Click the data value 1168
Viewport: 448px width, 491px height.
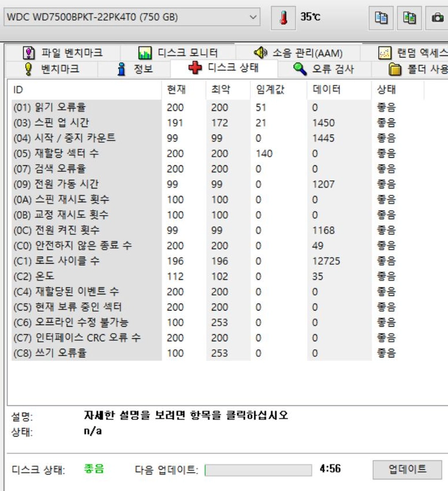[x=323, y=231]
